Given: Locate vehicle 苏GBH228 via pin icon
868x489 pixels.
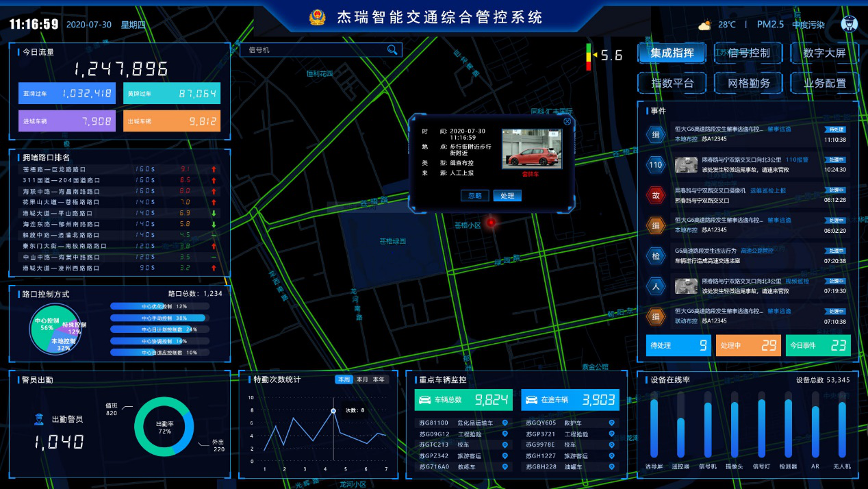Looking at the screenshot, I should 611,466.
